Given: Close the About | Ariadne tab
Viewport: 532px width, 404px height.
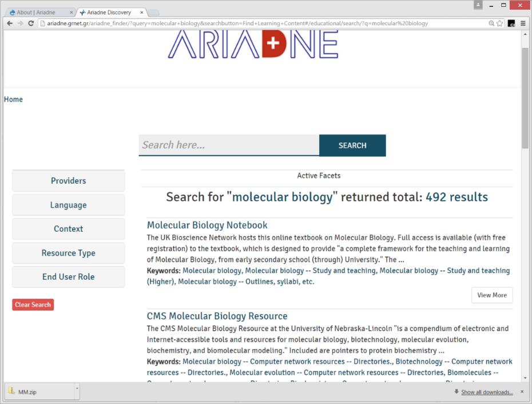Looking at the screenshot, I should pos(72,12).
